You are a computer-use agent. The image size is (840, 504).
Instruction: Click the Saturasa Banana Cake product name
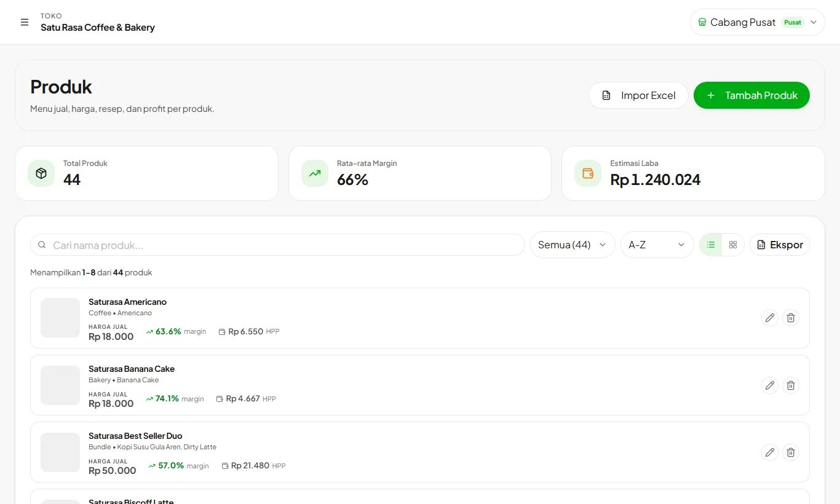point(132,369)
